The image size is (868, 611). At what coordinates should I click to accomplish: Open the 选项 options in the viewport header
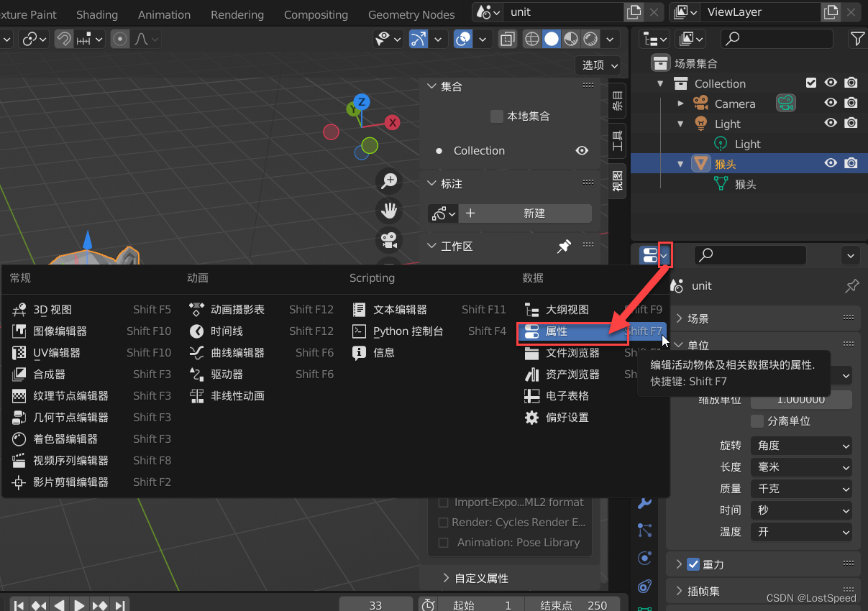coord(597,65)
